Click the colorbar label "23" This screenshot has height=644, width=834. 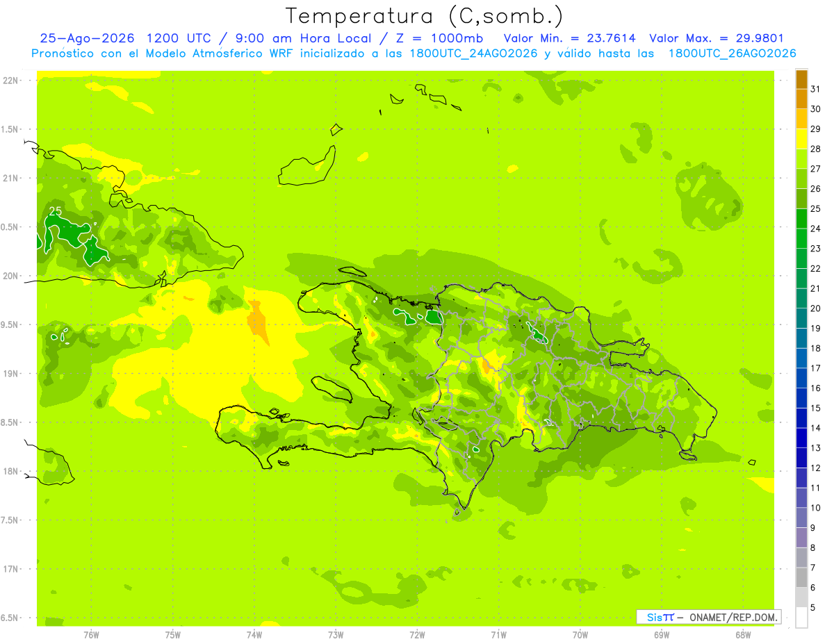[816, 249]
